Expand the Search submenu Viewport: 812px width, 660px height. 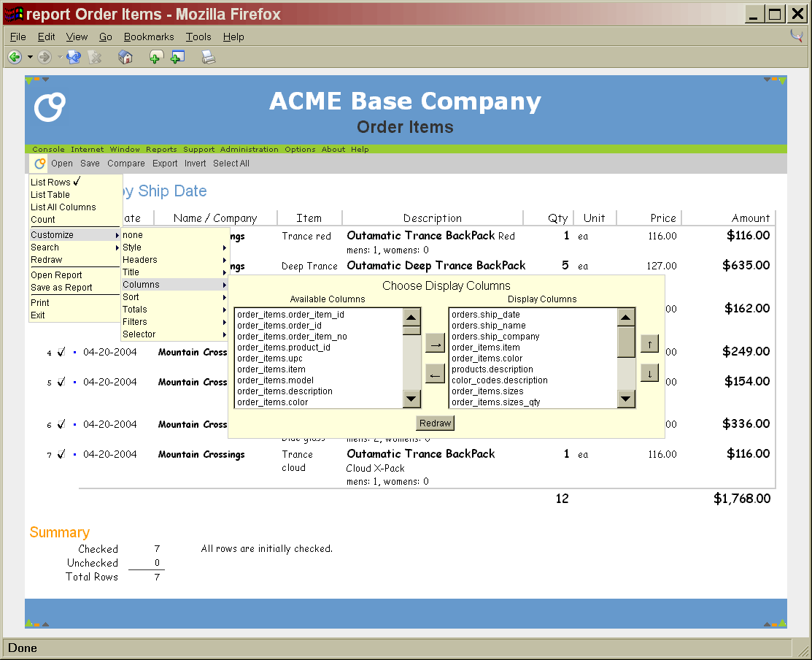click(75, 247)
